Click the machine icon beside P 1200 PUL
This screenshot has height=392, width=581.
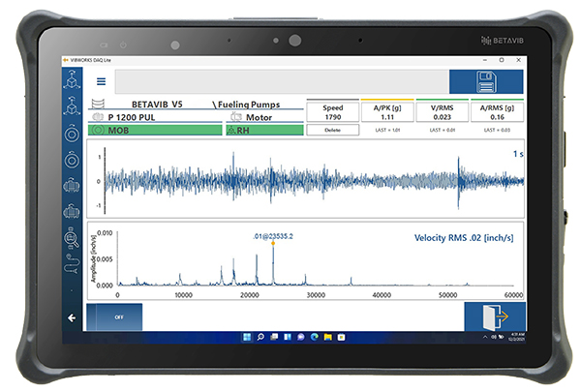click(x=98, y=117)
